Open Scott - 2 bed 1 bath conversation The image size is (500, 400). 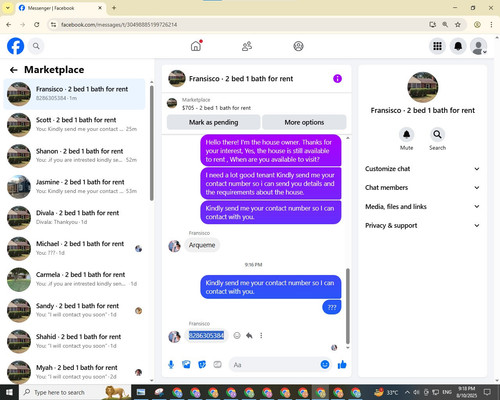74,124
